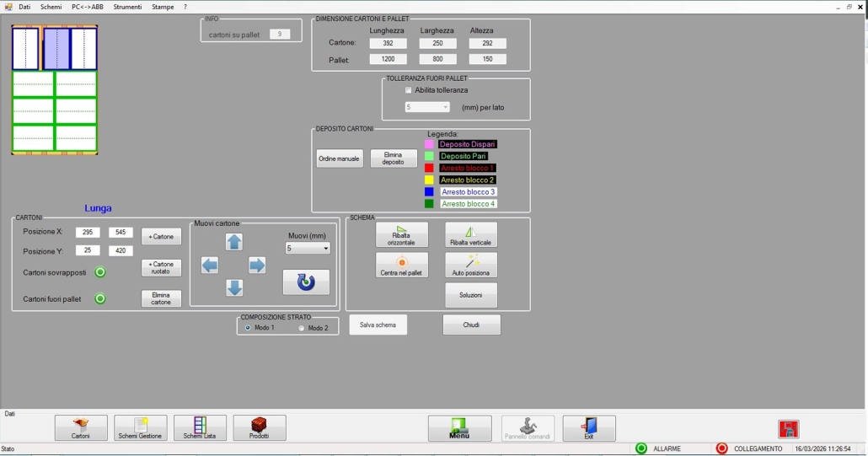Click the Cartone Lunghezza input field
868x456 pixels.
point(388,43)
